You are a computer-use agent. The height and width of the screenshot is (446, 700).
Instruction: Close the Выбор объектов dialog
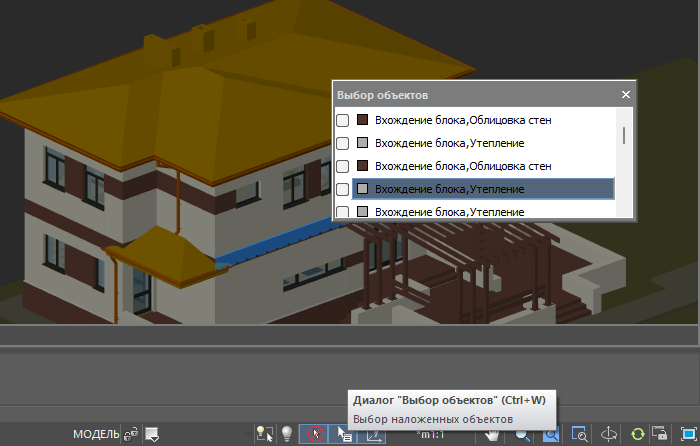626,95
